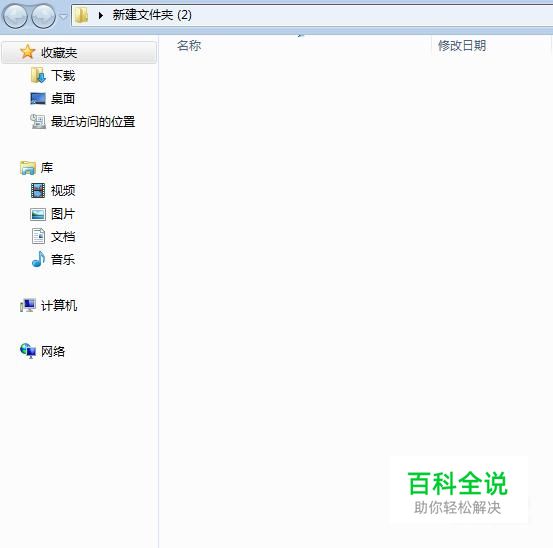The width and height of the screenshot is (553, 548).
Task: Click the Forward navigation arrow button
Action: 43,16
